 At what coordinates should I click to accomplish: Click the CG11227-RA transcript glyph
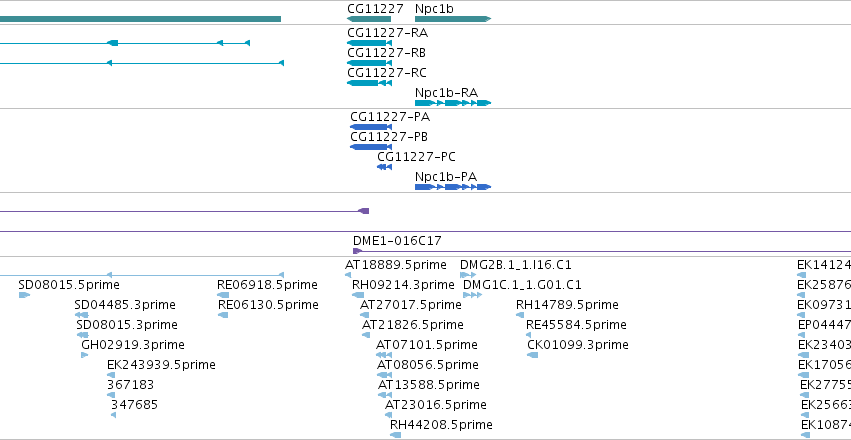click(369, 43)
